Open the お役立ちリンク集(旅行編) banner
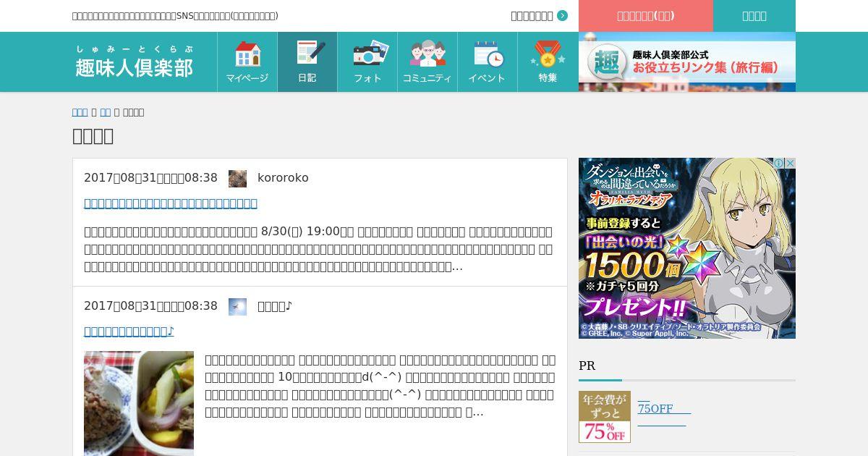The image size is (868, 456). 687,62
